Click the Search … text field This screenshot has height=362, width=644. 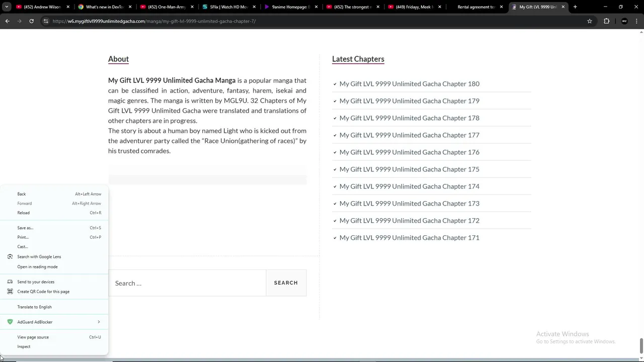187,283
